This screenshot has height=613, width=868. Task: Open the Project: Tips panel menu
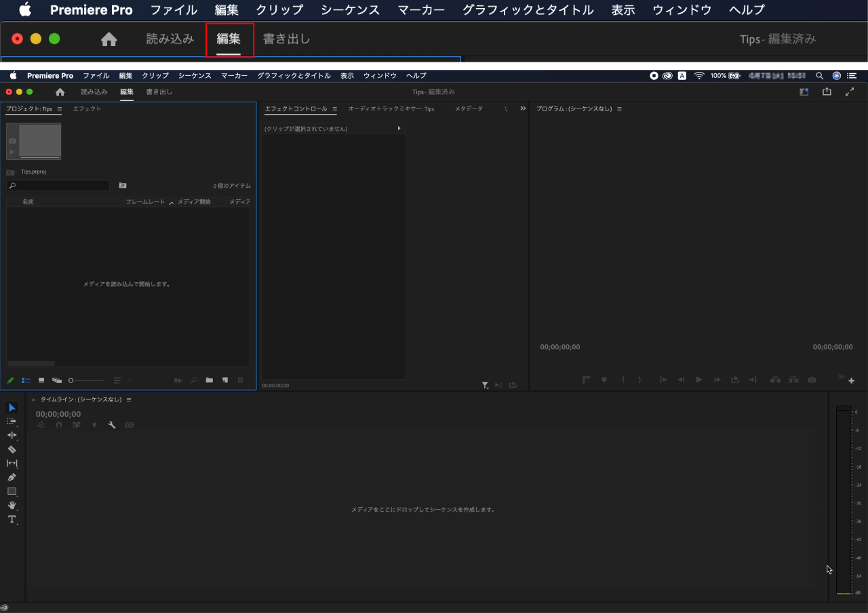click(60, 109)
